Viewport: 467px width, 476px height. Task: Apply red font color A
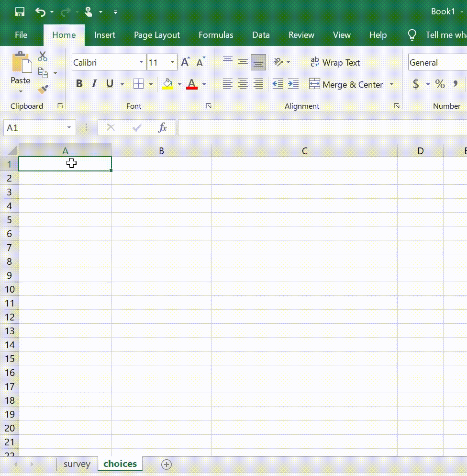tap(192, 84)
